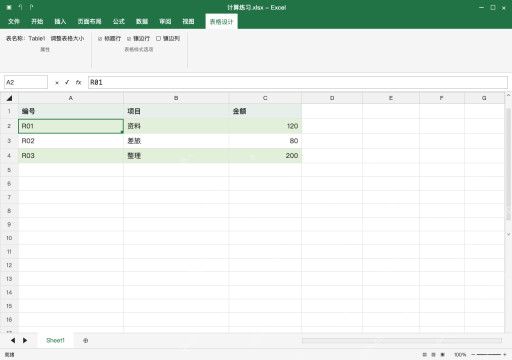Select the 表格设计 ribbon tab
This screenshot has height=360, width=512.
[221, 22]
